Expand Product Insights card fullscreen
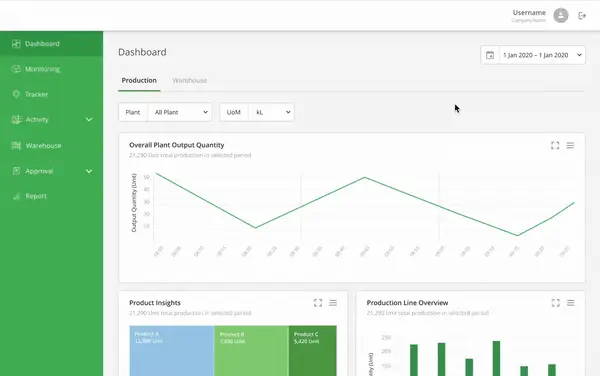The width and height of the screenshot is (600, 376). (x=318, y=303)
